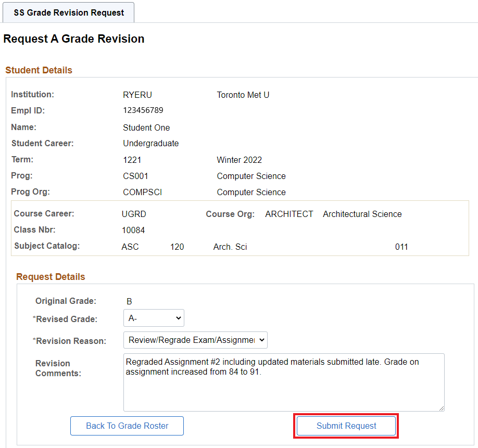Select the name Student One
The image size is (478, 448).
pyautogui.click(x=146, y=127)
